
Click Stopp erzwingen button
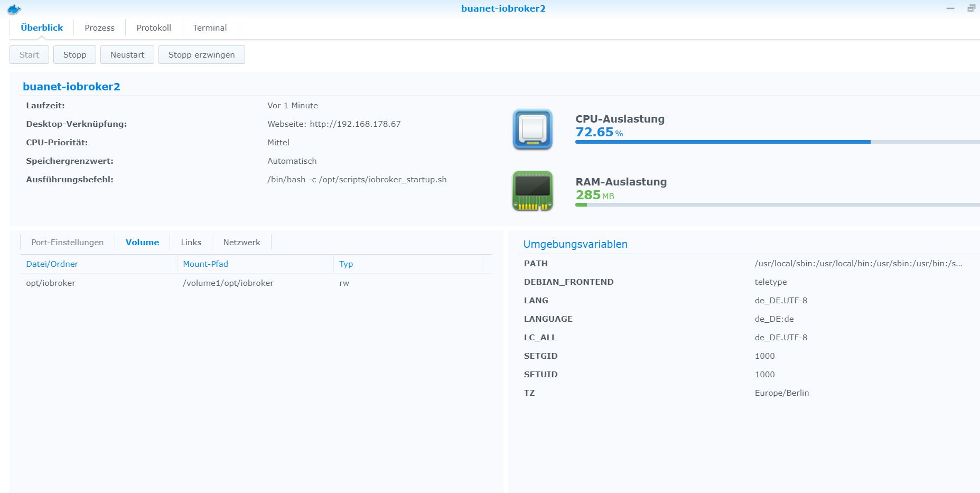201,54
